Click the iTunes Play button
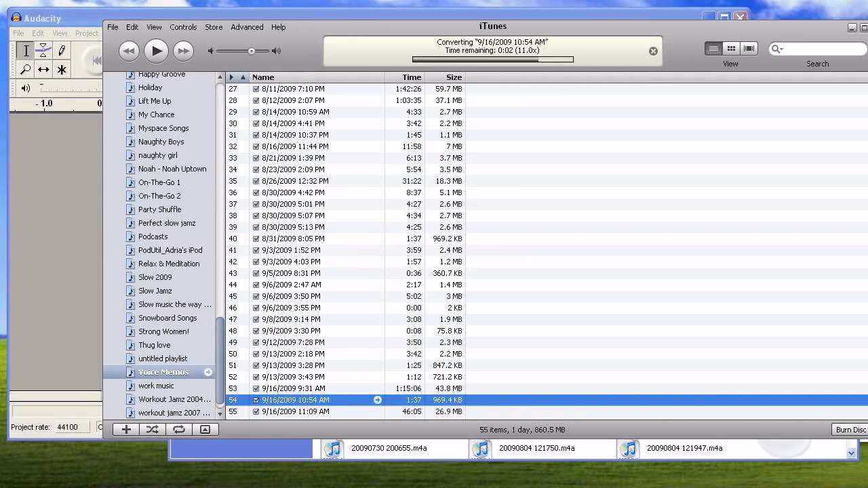The width and height of the screenshot is (868, 488). pyautogui.click(x=156, y=51)
